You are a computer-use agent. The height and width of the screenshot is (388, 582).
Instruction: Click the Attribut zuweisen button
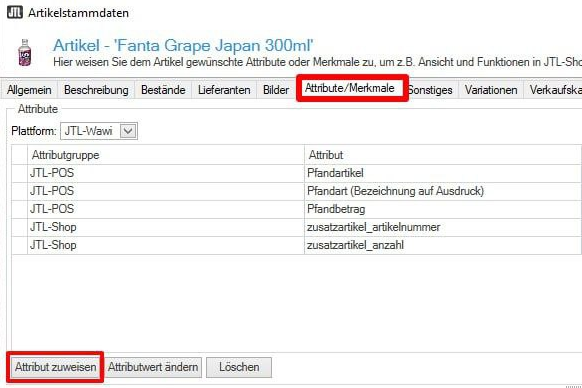click(55, 367)
